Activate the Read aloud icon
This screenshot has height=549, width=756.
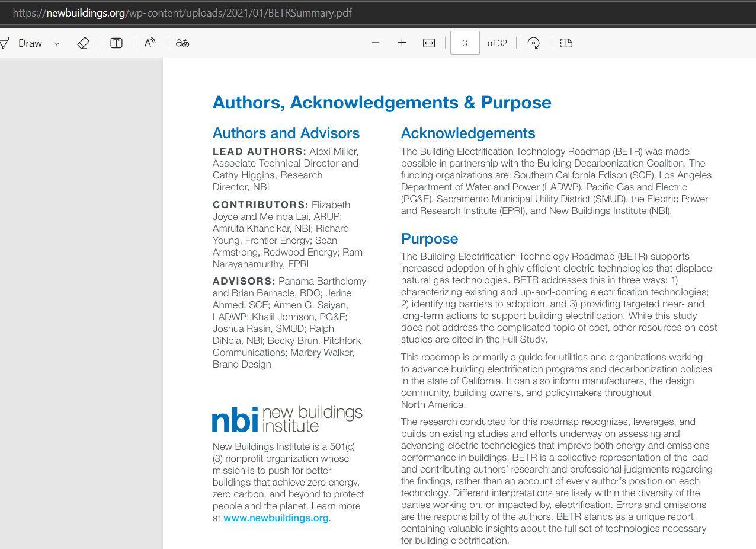coord(150,43)
